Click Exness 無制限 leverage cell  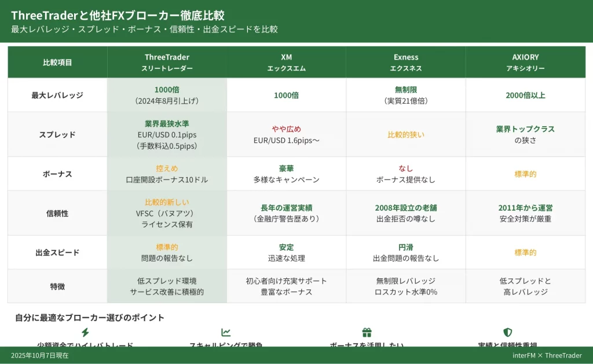pyautogui.click(x=405, y=95)
